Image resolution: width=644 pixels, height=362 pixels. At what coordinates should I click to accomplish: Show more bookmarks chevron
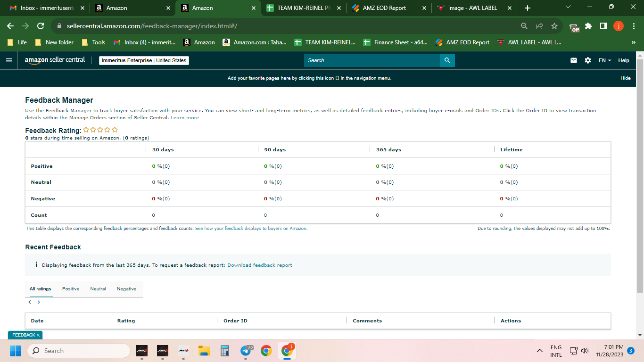click(x=633, y=42)
